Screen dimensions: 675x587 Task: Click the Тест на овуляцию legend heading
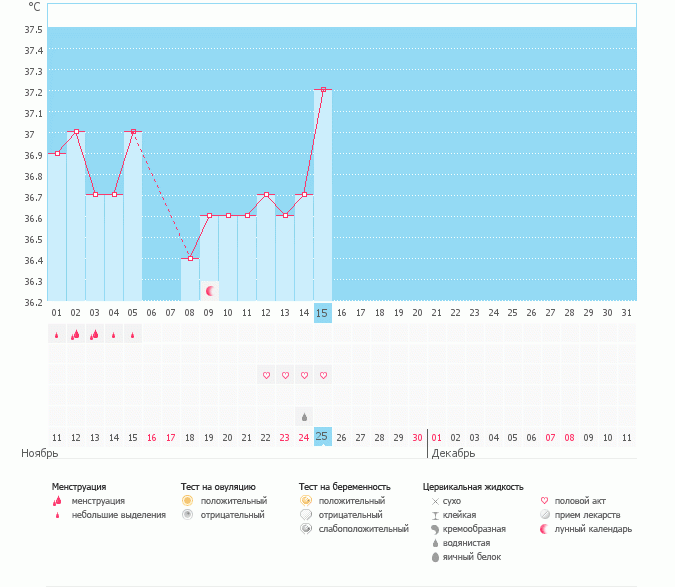tap(218, 487)
